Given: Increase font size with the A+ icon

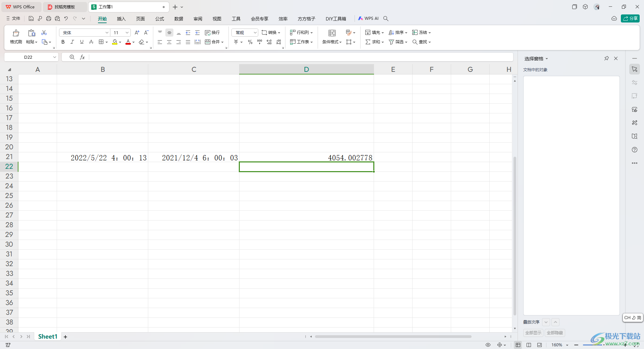Looking at the screenshot, I should (x=137, y=33).
